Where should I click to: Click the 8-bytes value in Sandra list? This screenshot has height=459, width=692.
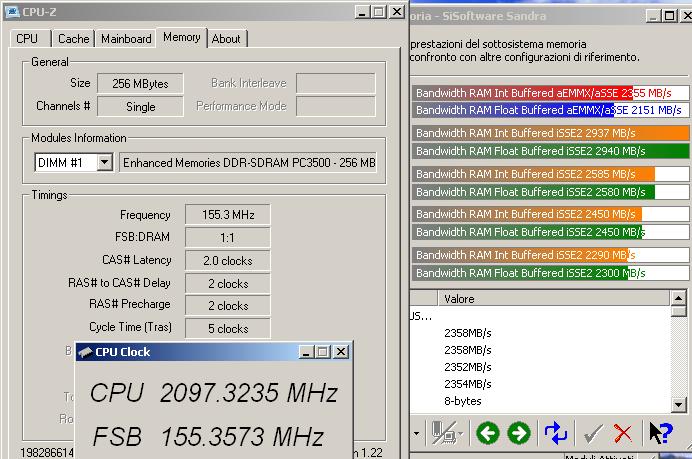463,401
